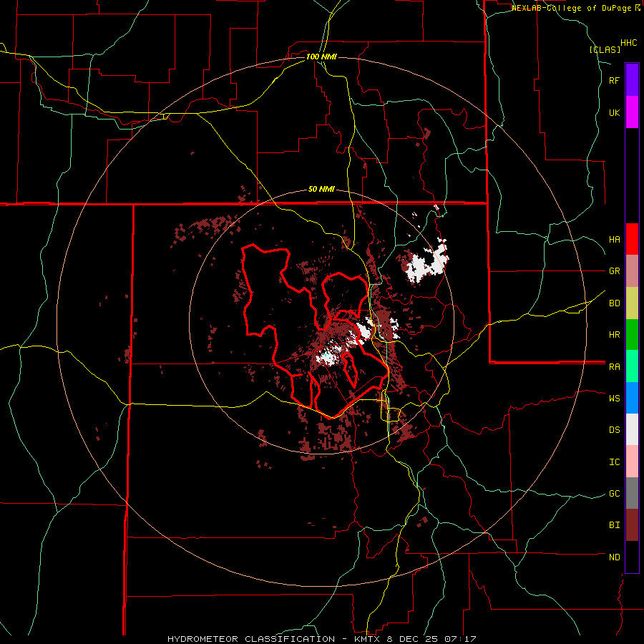Image resolution: width=644 pixels, height=644 pixels.
Task: Click the BI brown legend color swatch
Action: coord(632,525)
